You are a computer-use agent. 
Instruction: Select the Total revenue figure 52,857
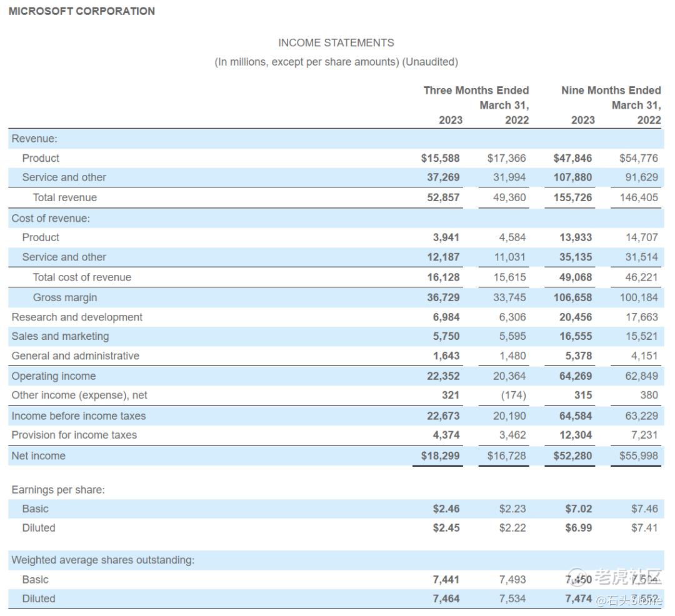click(x=444, y=197)
